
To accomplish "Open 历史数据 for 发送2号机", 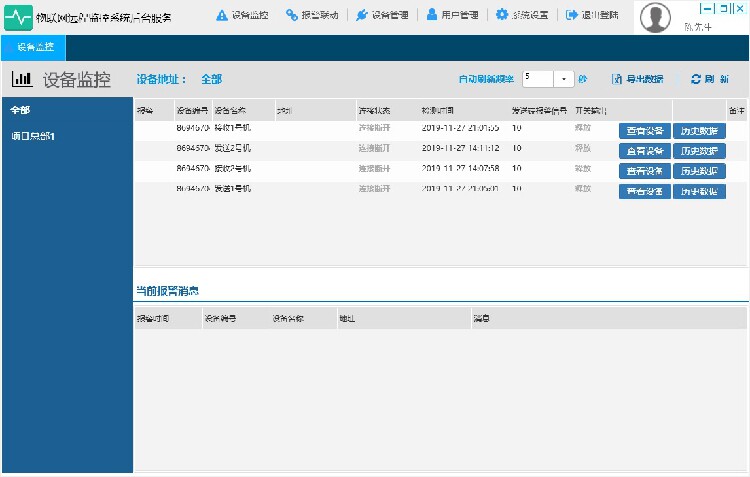I will pos(698,151).
